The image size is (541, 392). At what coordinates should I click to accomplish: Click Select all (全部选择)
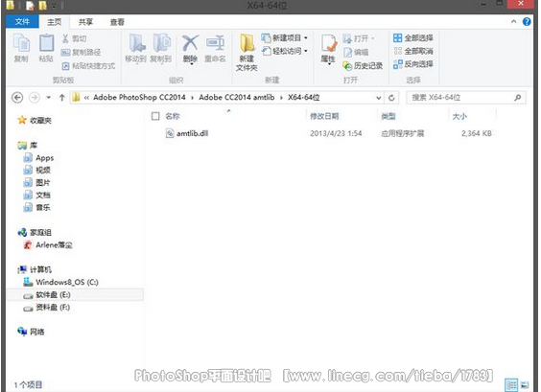tap(413, 38)
